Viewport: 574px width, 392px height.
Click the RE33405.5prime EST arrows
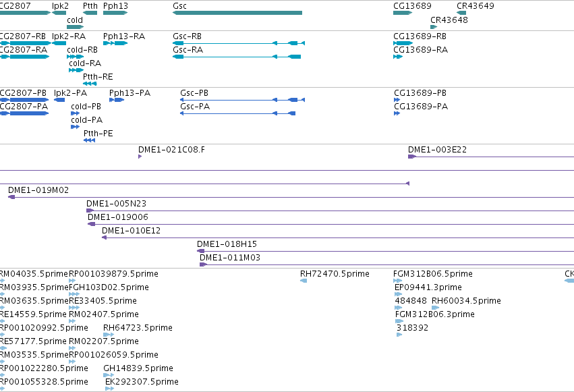74,308
